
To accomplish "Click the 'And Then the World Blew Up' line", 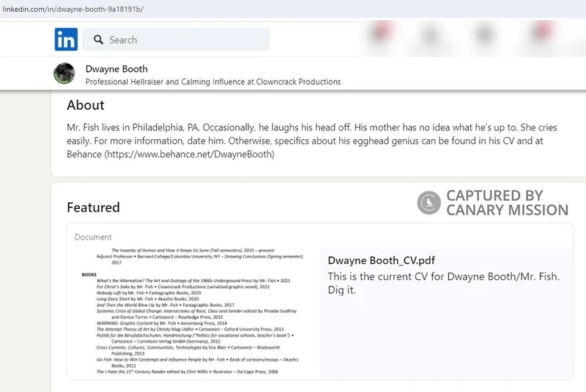I will [166, 305].
